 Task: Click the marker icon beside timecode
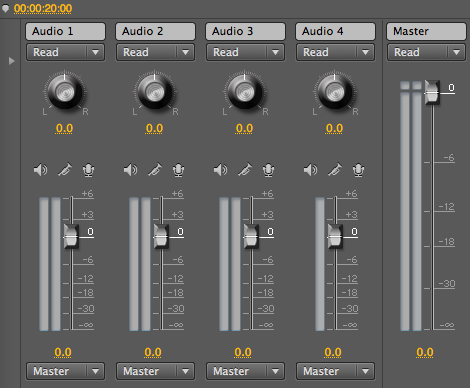(x=5, y=8)
